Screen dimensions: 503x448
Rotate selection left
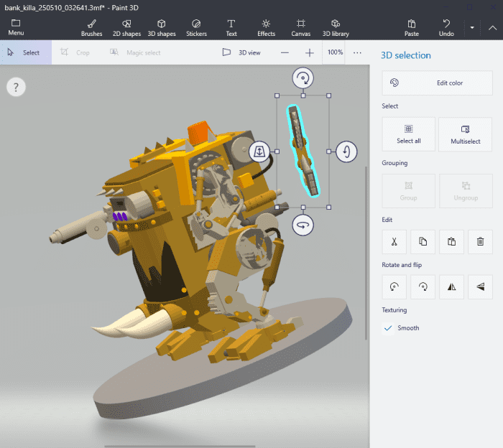[x=394, y=286]
